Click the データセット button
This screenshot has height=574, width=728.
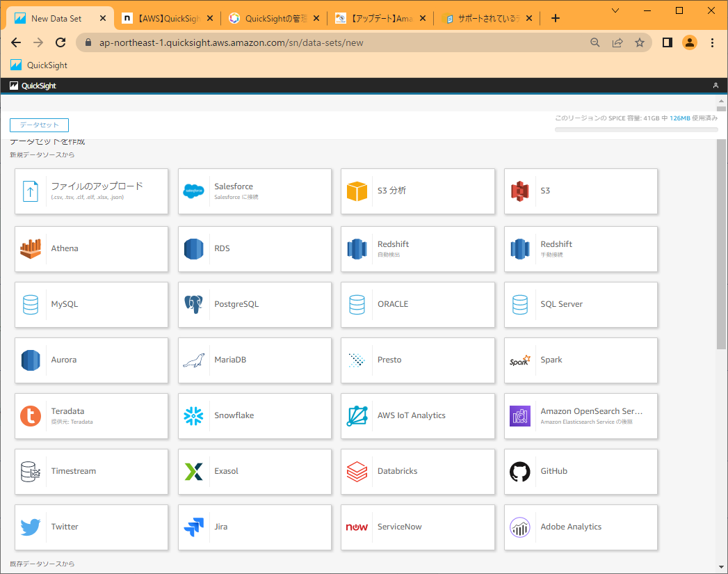[x=39, y=125]
